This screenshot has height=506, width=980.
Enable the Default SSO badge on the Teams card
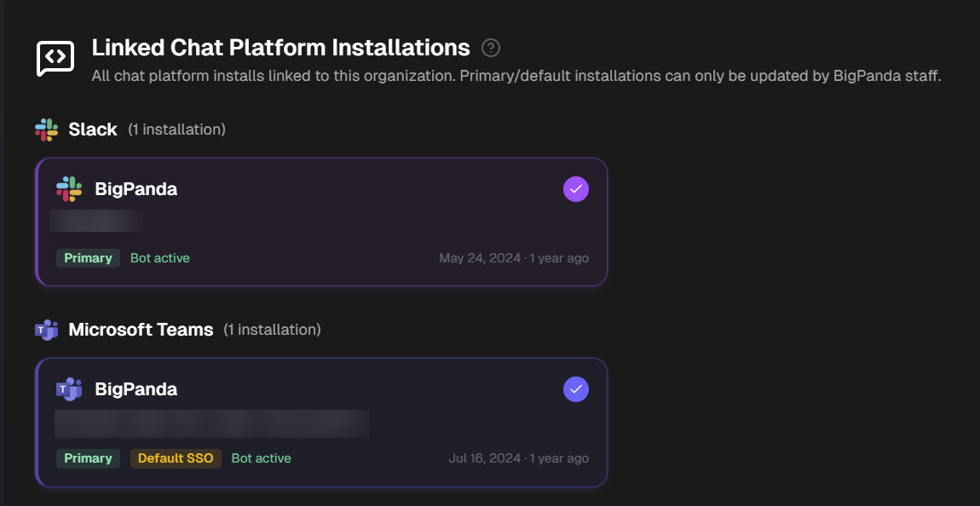[x=176, y=457]
